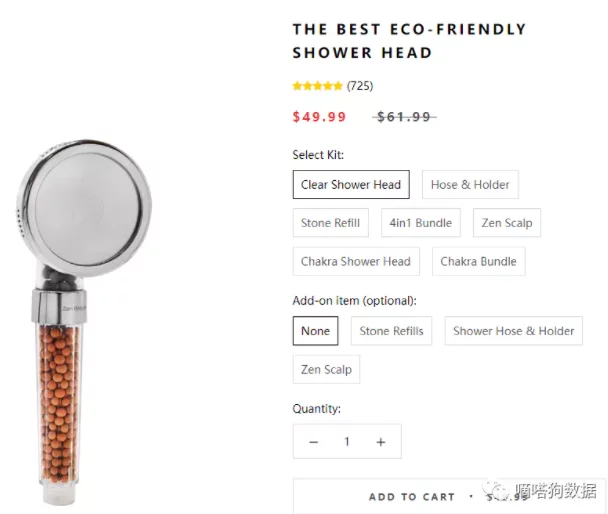The width and height of the screenshot is (608, 514).
Task: Select Zen Scalp kit option
Action: (507, 223)
